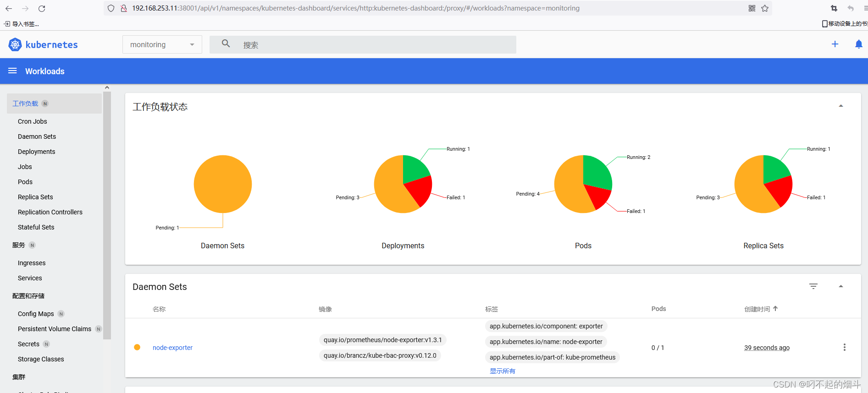The height and width of the screenshot is (393, 868).
Task: Select 配置和存储 section in sidebar
Action: tap(28, 296)
